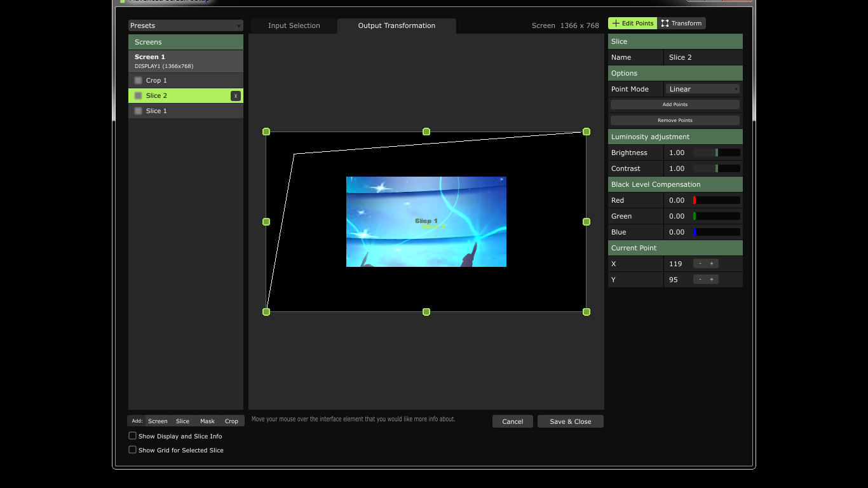Click the Add Points button
868x488 pixels.
click(675, 104)
